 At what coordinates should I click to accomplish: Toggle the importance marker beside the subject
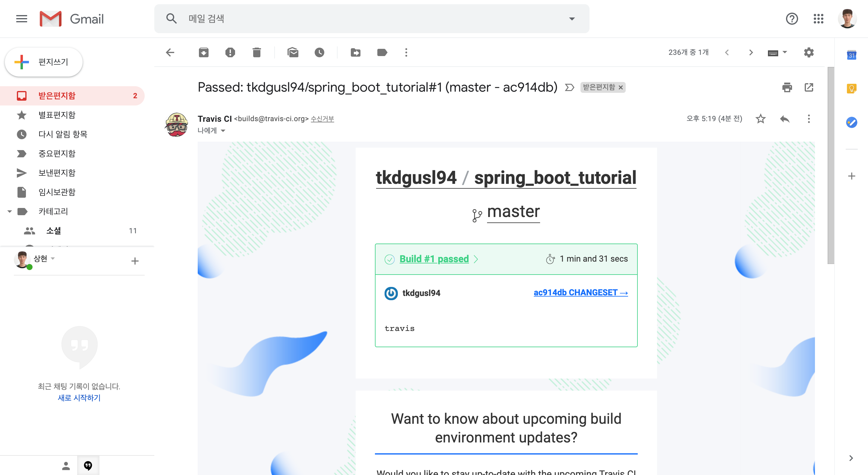point(569,88)
